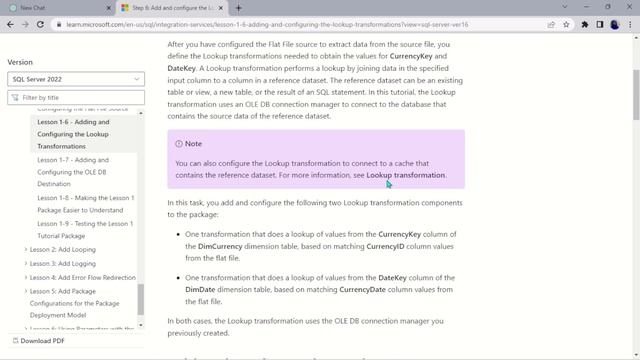Viewport: 640px width, 360px height.
Task: Bookmark this page with the star
Action: 566,24
